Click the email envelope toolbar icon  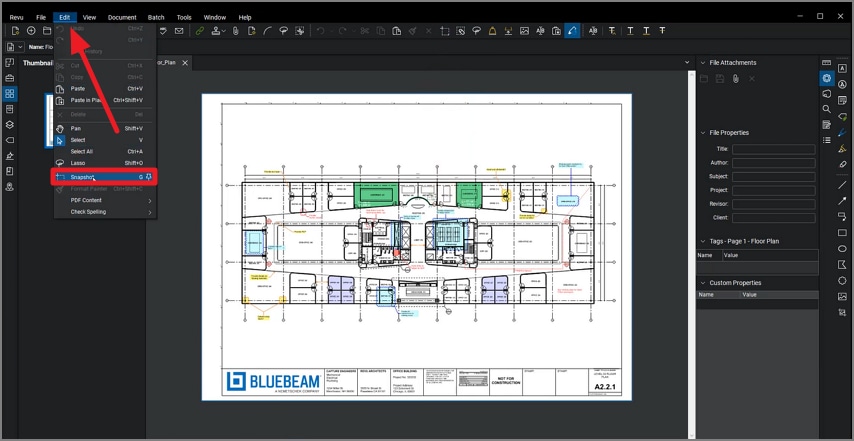click(179, 31)
